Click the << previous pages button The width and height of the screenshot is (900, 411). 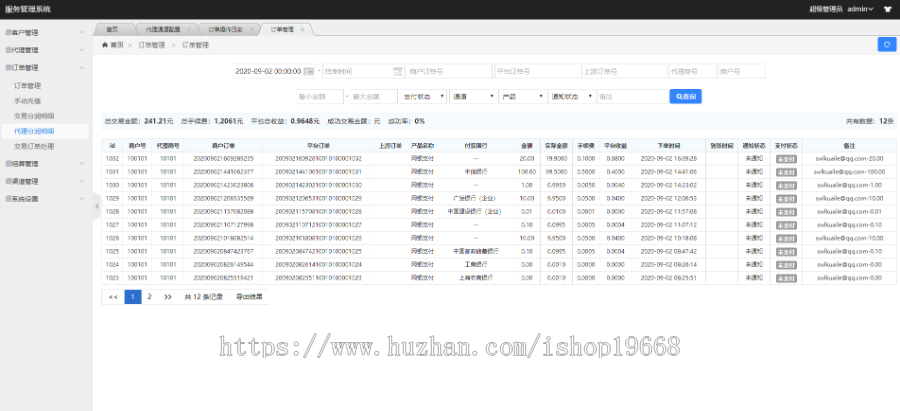pyautogui.click(x=113, y=297)
